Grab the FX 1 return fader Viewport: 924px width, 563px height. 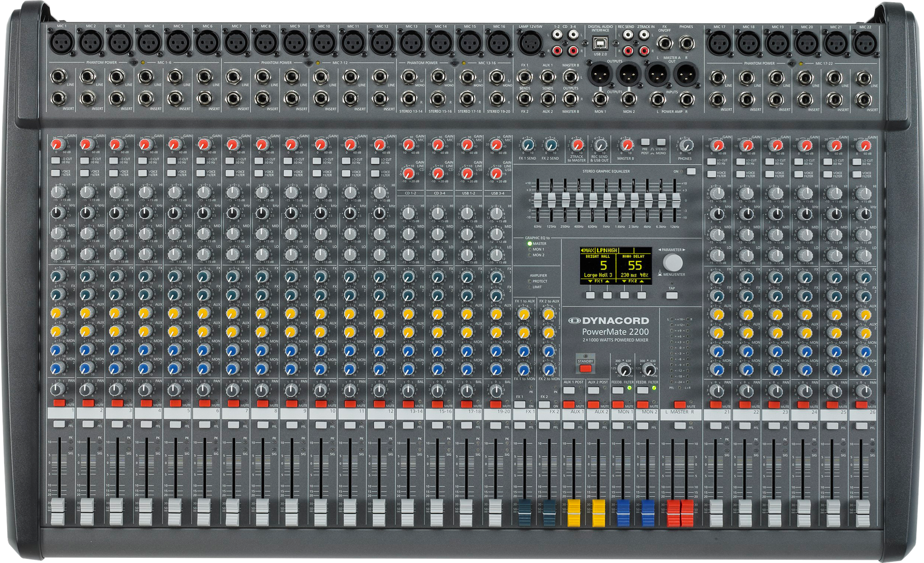[x=525, y=512]
